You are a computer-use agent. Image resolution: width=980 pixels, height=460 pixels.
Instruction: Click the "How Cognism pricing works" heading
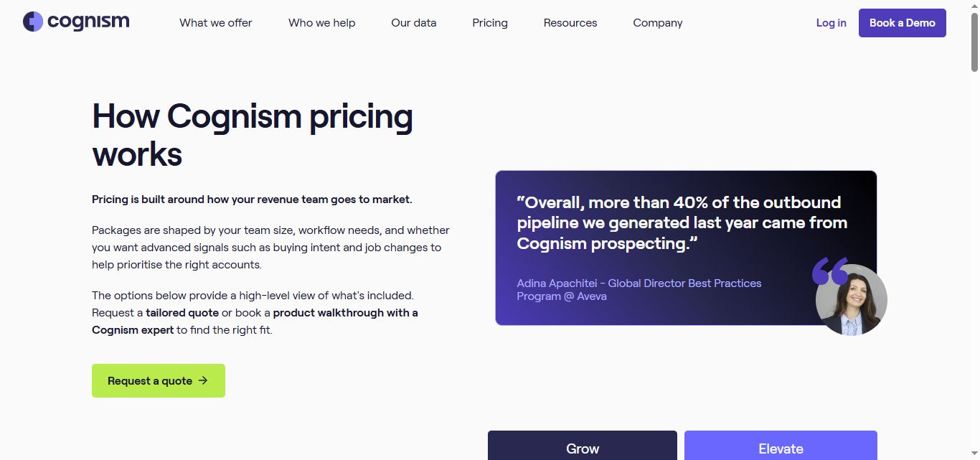click(252, 135)
